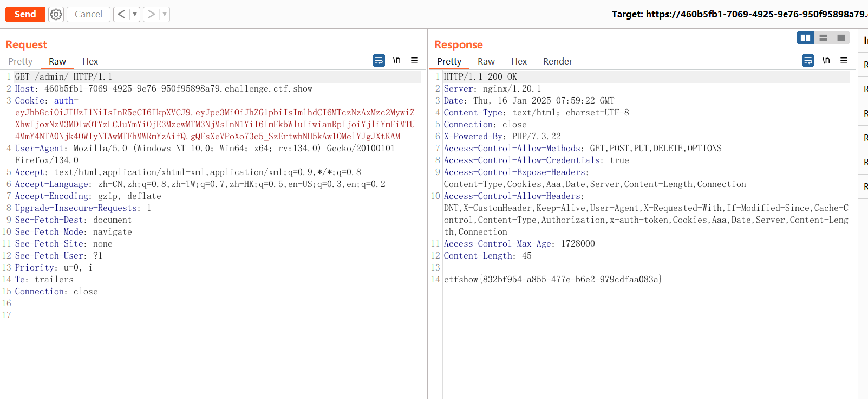Click the Content-Length: 45 line
Screen dimensions: 868x399
[x=487, y=256]
